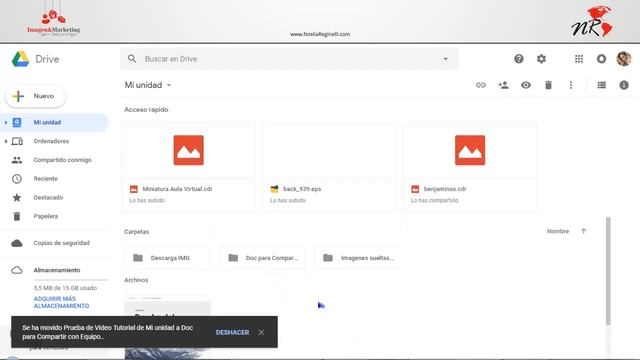Open Descarga IMG folder
This screenshot has height=360, width=640.
click(167, 258)
